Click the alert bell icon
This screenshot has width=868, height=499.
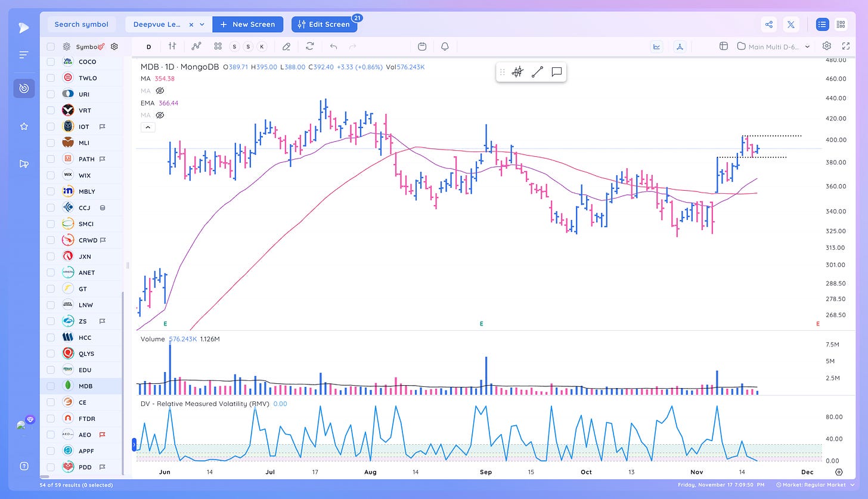tap(445, 47)
